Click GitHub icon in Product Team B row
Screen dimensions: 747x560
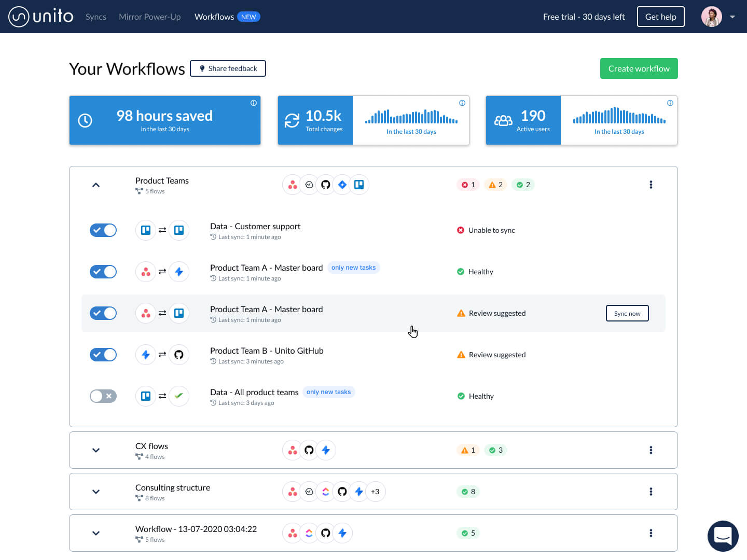179,355
